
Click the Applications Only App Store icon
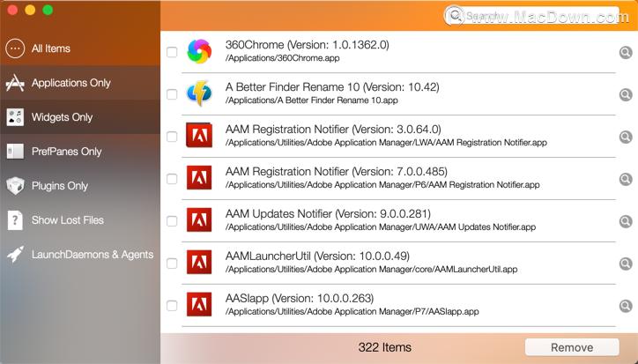(x=15, y=83)
